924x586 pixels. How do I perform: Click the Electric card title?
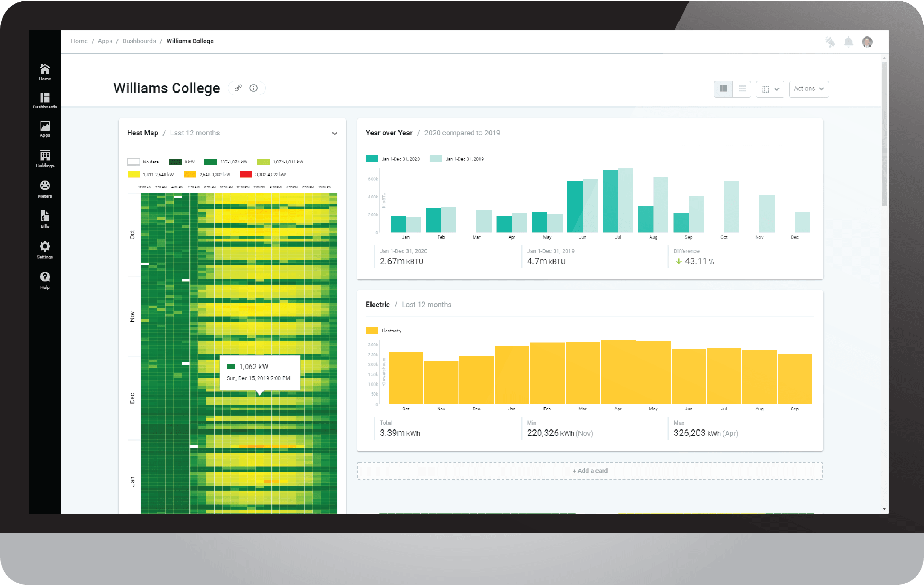click(378, 305)
